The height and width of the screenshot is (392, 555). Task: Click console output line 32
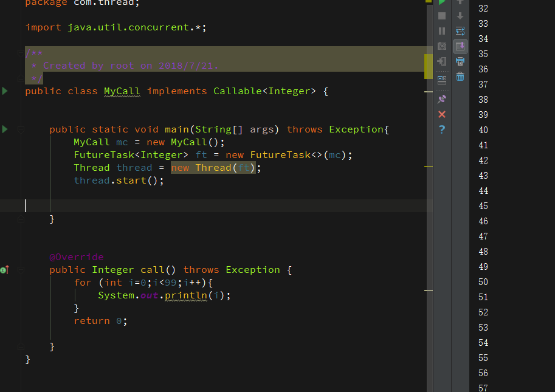pyautogui.click(x=483, y=9)
